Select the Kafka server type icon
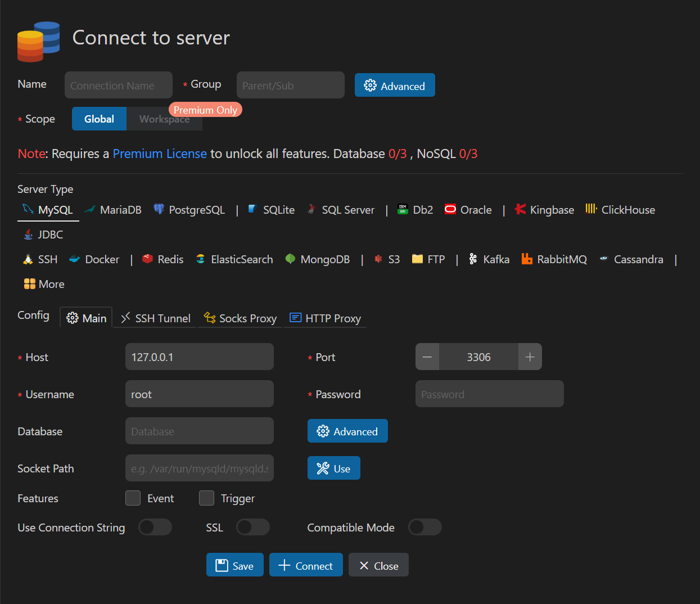The image size is (700, 604). [473, 259]
